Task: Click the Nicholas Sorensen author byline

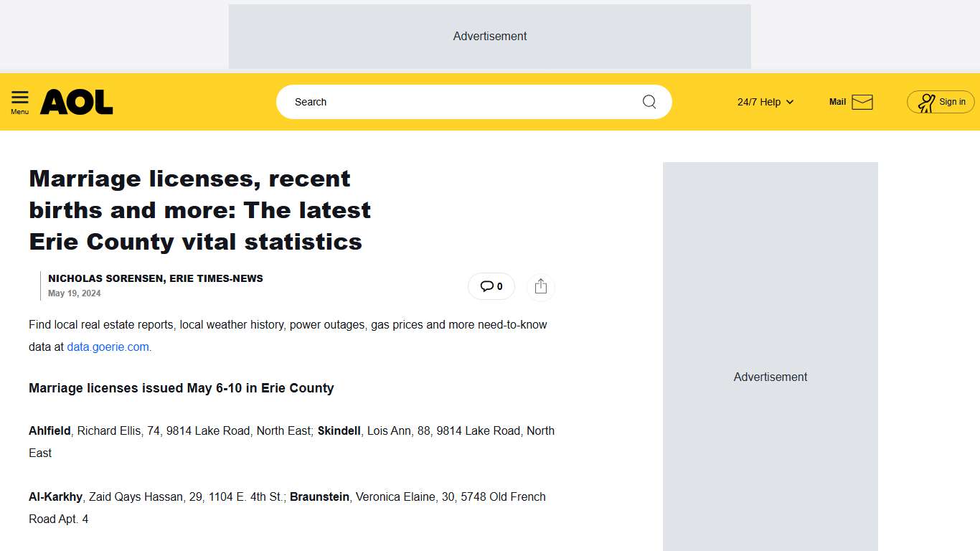Action: point(155,278)
